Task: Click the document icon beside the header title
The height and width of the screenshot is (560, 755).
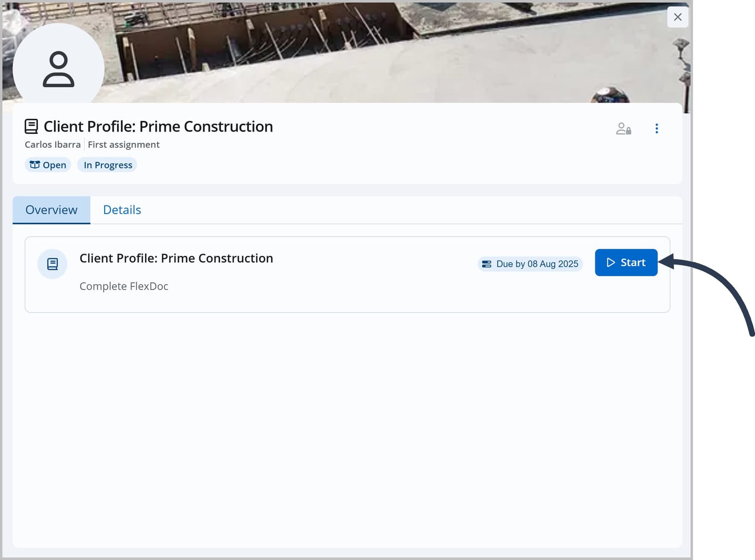Action: (x=31, y=126)
